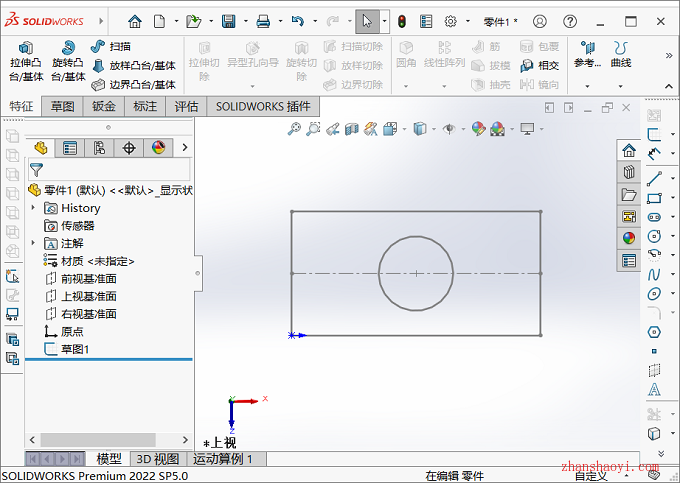Open Options gear settings
Viewport: 680px width, 483px height.
[451, 21]
